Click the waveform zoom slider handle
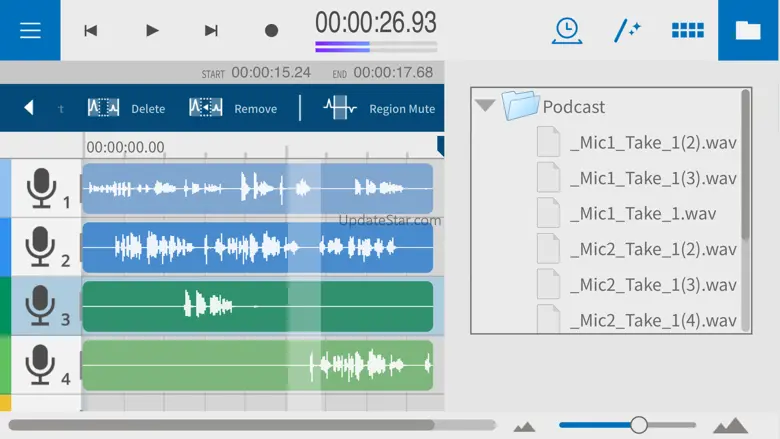Image resolution: width=780 pixels, height=439 pixels. pos(639,425)
